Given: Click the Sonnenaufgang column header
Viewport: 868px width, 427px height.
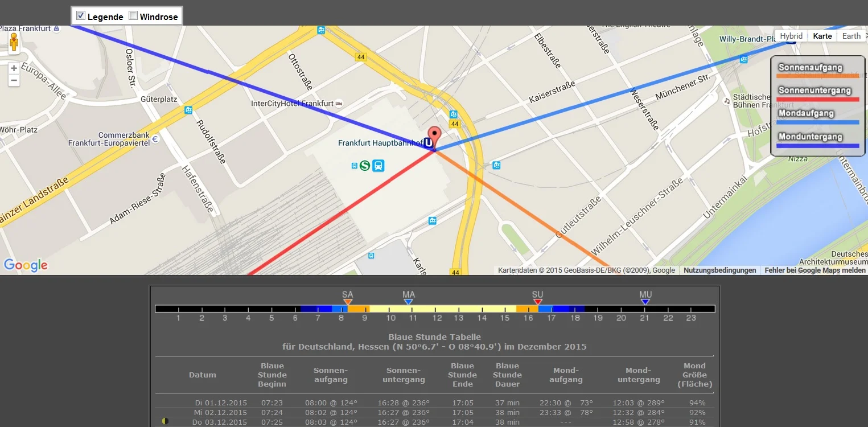Looking at the screenshot, I should 330,375.
